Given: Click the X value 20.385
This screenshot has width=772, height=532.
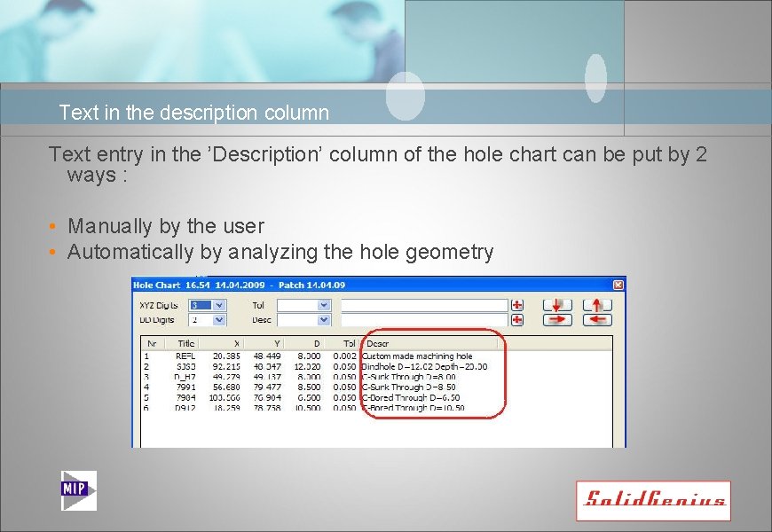Looking at the screenshot, I should coord(226,356).
